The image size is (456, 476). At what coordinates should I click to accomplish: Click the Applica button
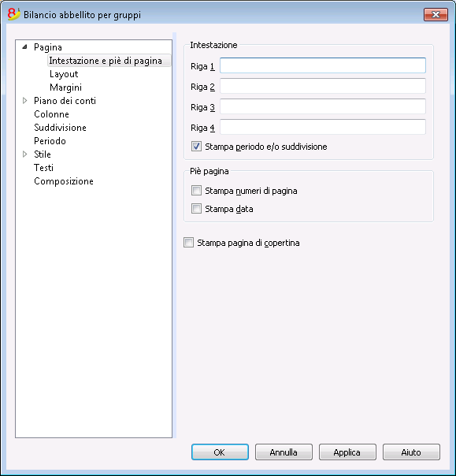point(347,452)
